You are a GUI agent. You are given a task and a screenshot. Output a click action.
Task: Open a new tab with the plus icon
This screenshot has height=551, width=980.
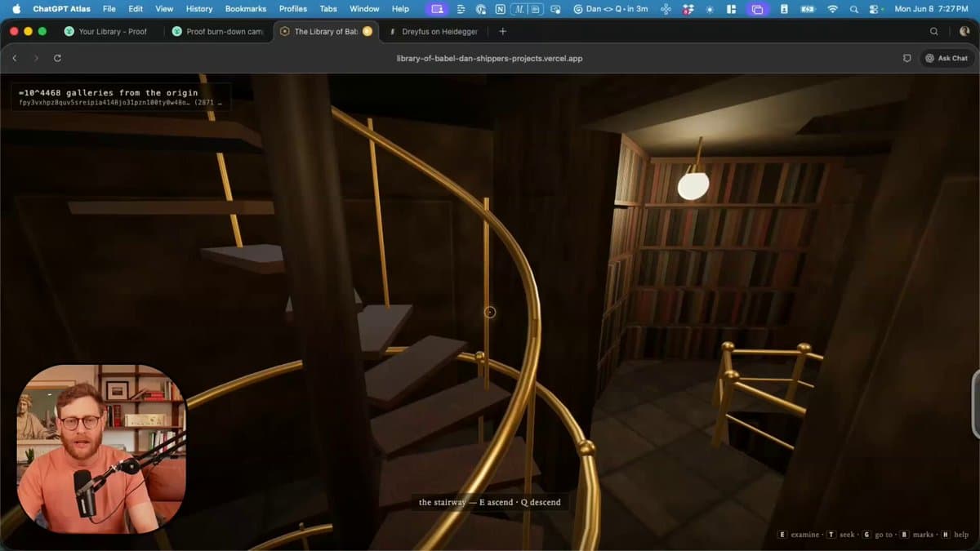point(502,31)
